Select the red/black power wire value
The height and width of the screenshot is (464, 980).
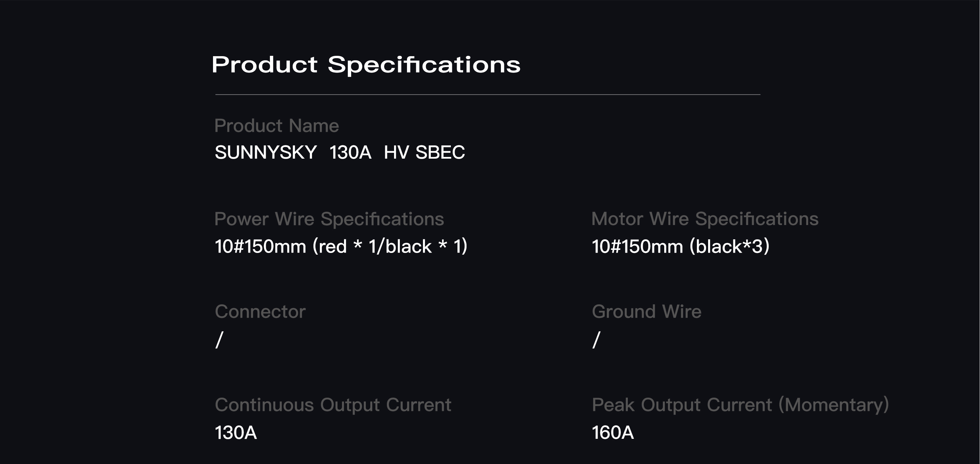point(341,246)
